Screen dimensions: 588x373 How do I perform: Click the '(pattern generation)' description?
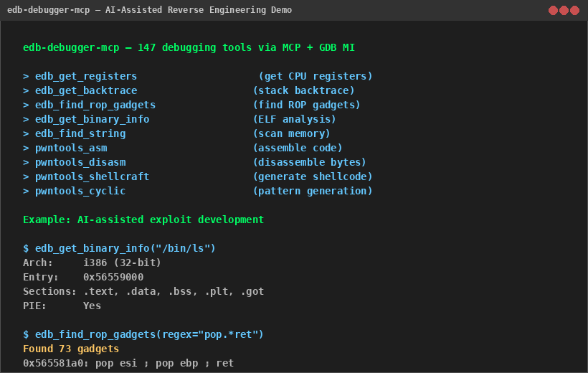point(313,191)
